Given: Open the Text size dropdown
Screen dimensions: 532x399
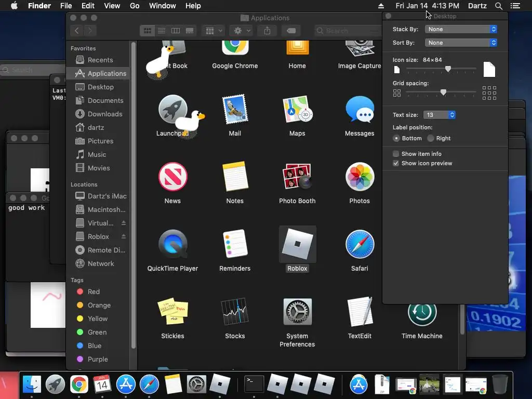Looking at the screenshot, I should pos(440,115).
